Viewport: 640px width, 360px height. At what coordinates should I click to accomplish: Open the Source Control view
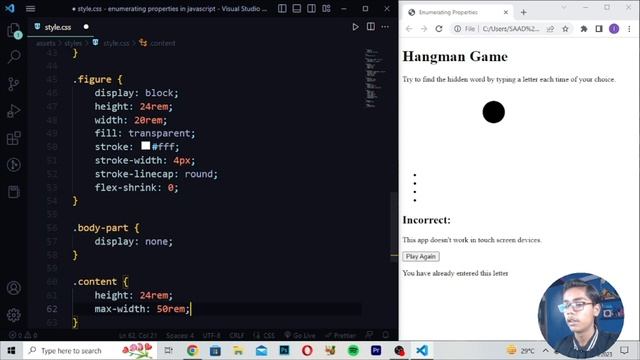(x=14, y=84)
